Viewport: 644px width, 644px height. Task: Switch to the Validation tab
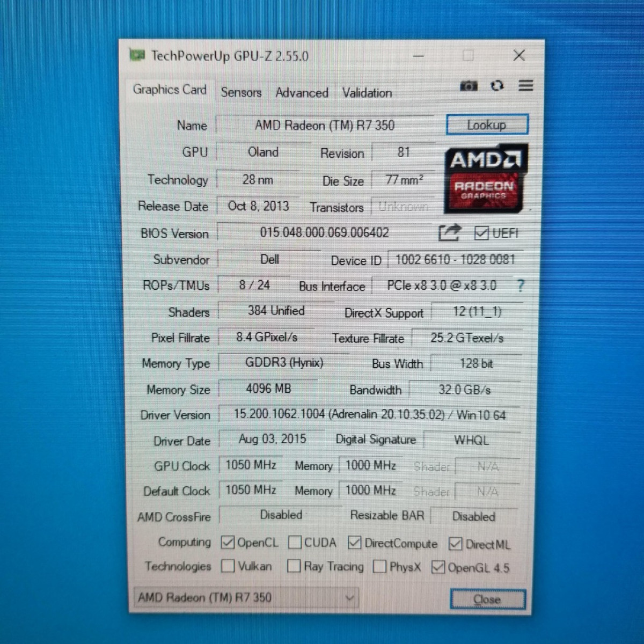[367, 93]
